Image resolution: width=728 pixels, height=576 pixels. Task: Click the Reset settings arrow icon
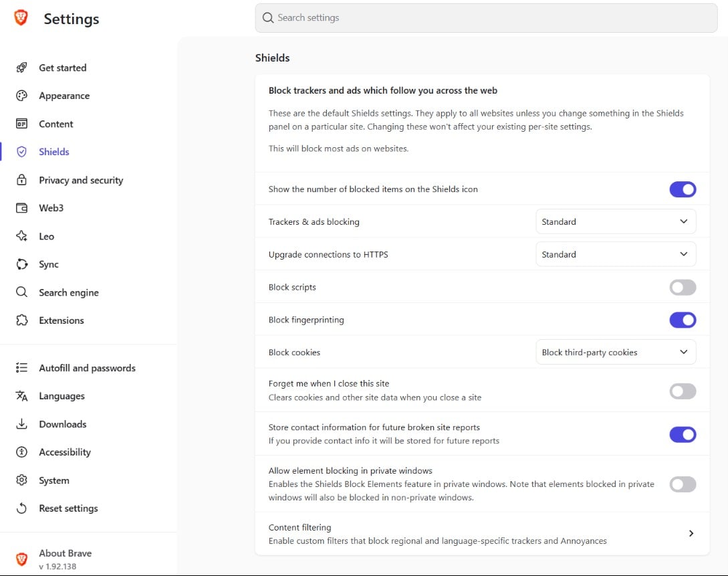point(21,508)
